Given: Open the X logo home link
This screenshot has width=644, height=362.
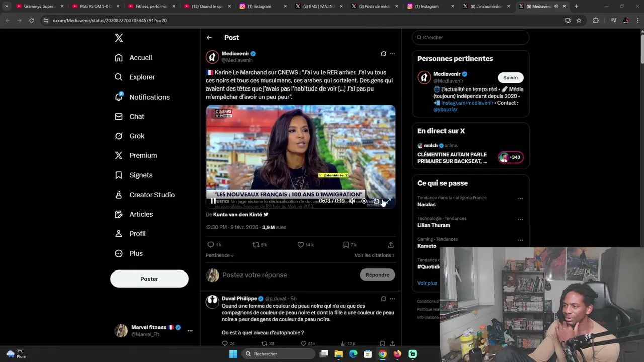Looking at the screenshot, I should pyautogui.click(x=119, y=38).
